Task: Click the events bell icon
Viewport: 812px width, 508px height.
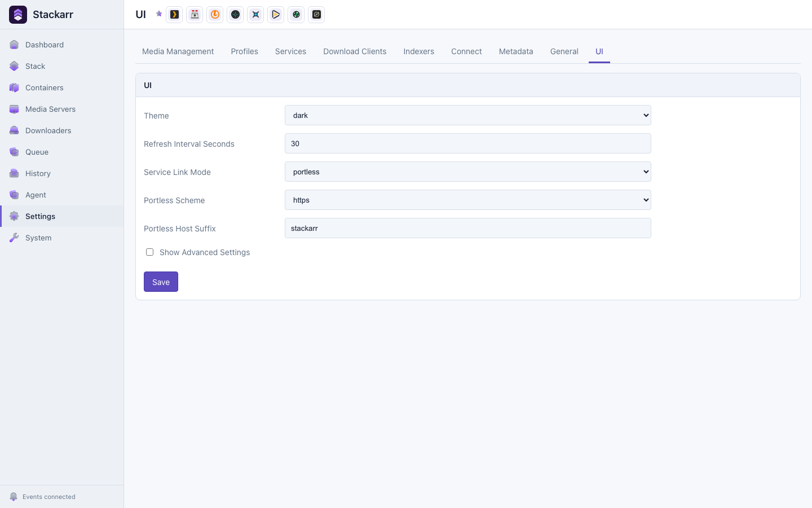Action: pos(14,497)
